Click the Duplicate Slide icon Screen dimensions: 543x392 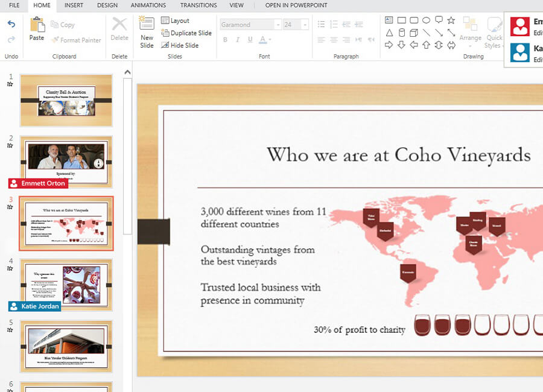point(165,33)
